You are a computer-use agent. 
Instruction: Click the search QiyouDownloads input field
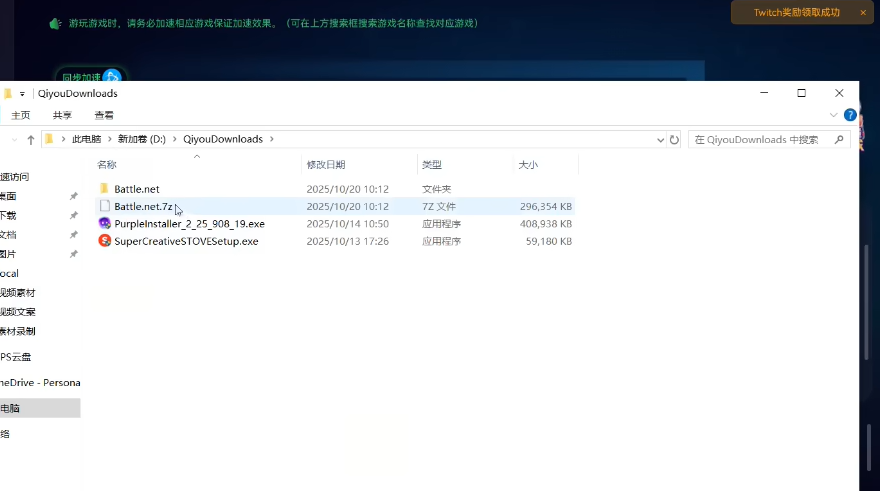click(x=762, y=140)
